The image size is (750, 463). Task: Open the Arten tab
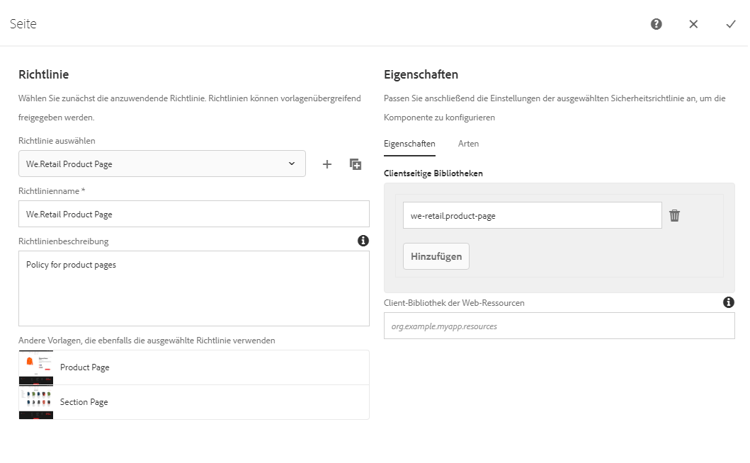468,144
